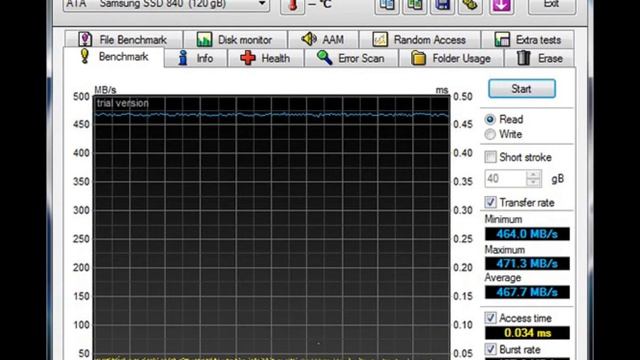Click the blue transfer rate line in graph
640x360 pixels.
(x=272, y=115)
